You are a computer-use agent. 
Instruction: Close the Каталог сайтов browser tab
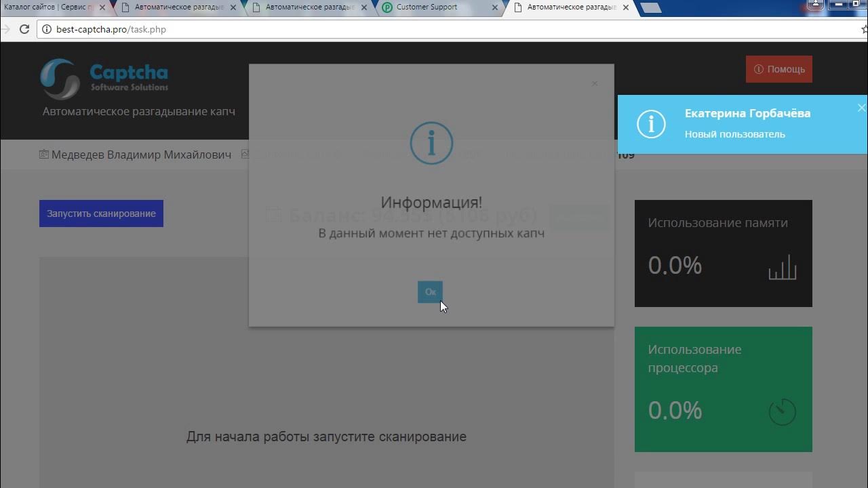pos(103,8)
